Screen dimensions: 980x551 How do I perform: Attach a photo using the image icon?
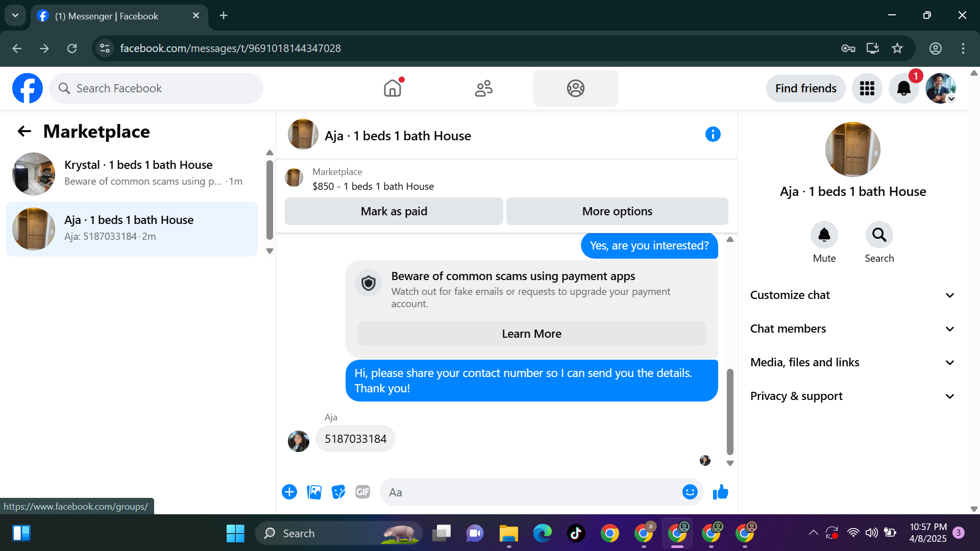[314, 492]
